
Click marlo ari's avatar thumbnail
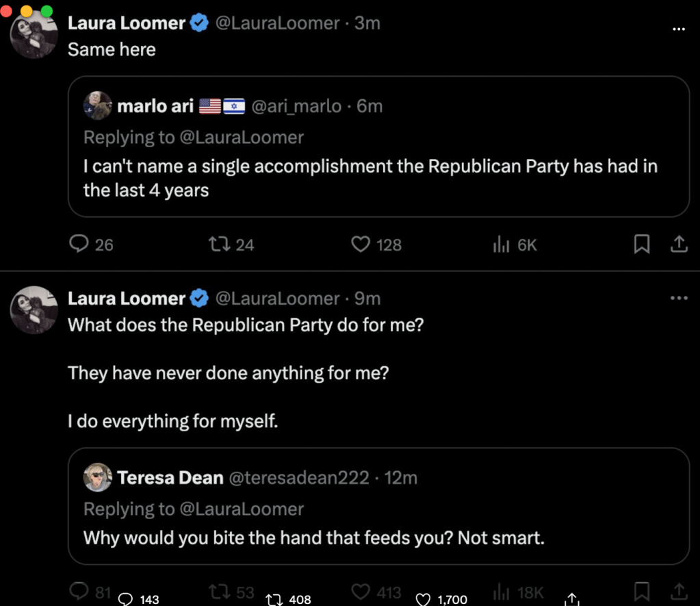[98, 105]
